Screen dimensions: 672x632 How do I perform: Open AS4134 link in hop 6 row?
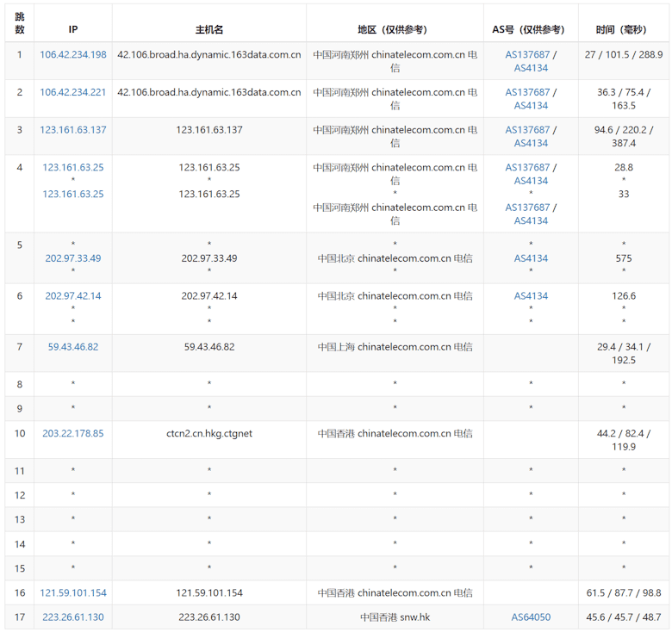tap(531, 296)
